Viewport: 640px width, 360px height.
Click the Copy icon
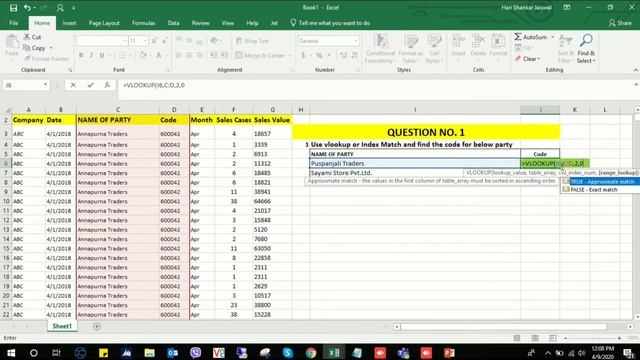[27, 48]
